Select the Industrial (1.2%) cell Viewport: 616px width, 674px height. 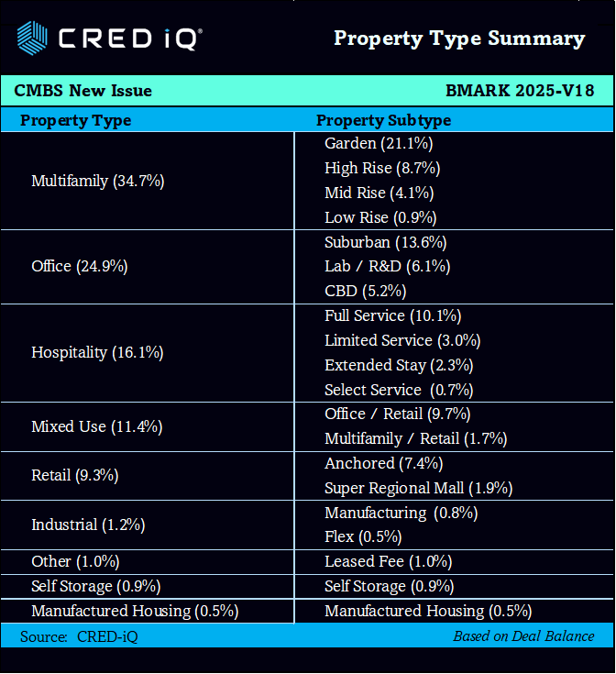point(89,525)
